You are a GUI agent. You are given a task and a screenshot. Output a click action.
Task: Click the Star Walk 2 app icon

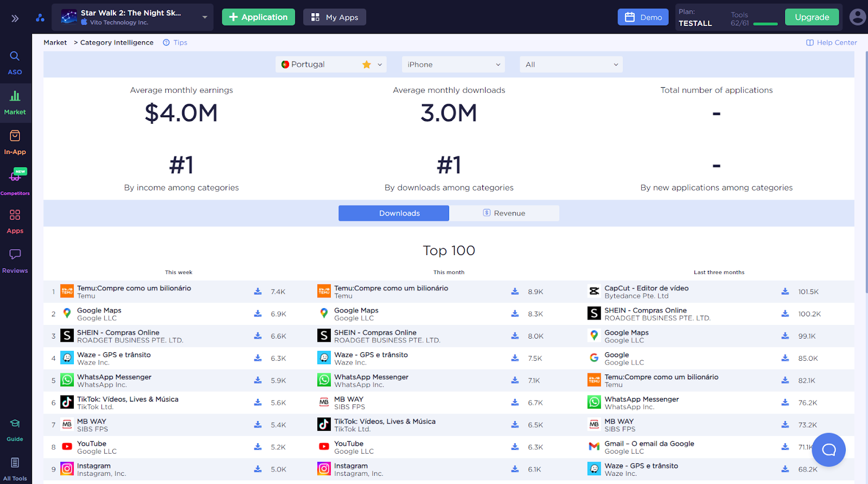69,17
